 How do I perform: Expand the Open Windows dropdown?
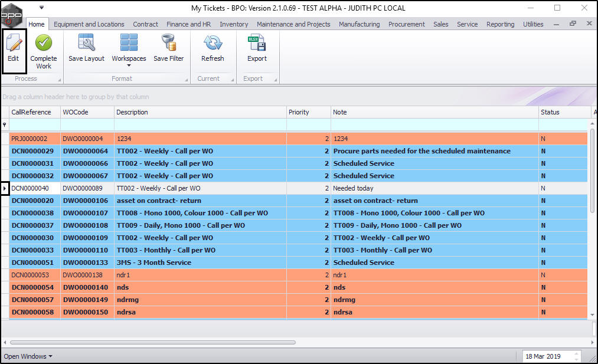point(28,356)
